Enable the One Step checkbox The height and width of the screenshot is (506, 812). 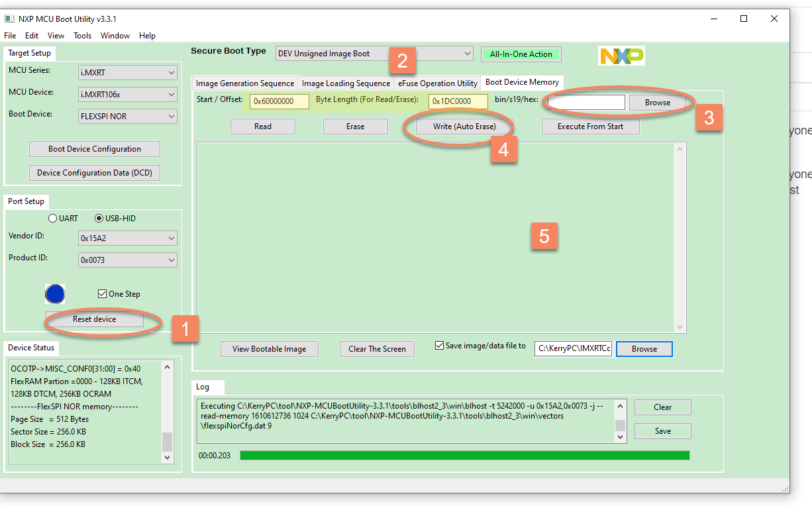coord(103,293)
